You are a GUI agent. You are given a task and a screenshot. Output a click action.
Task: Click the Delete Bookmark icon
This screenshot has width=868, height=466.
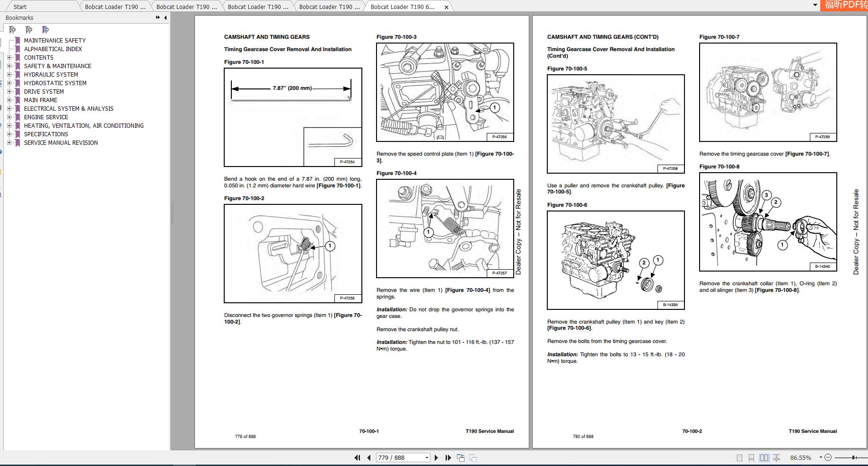coord(12,29)
